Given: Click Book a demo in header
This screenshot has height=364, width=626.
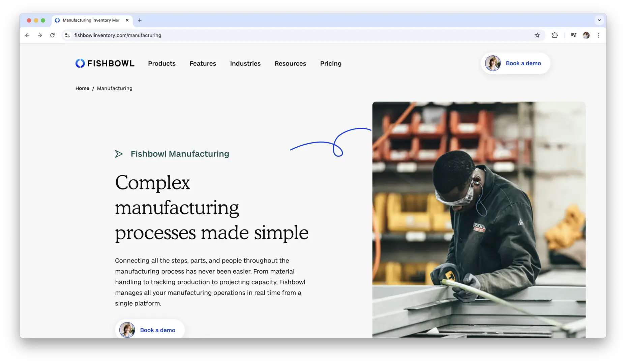Looking at the screenshot, I should tap(515, 63).
